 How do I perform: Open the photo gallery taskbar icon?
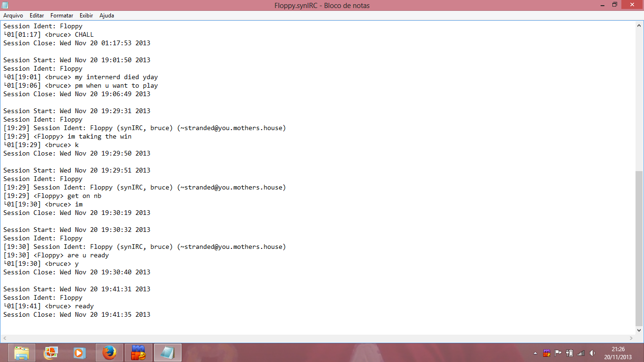click(50, 353)
